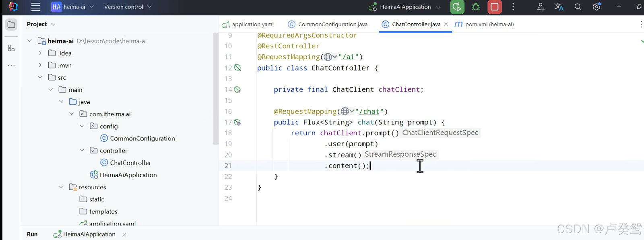This screenshot has width=644, height=240.
Task: Click gutter bean icon on line 14
Action: point(238,89)
